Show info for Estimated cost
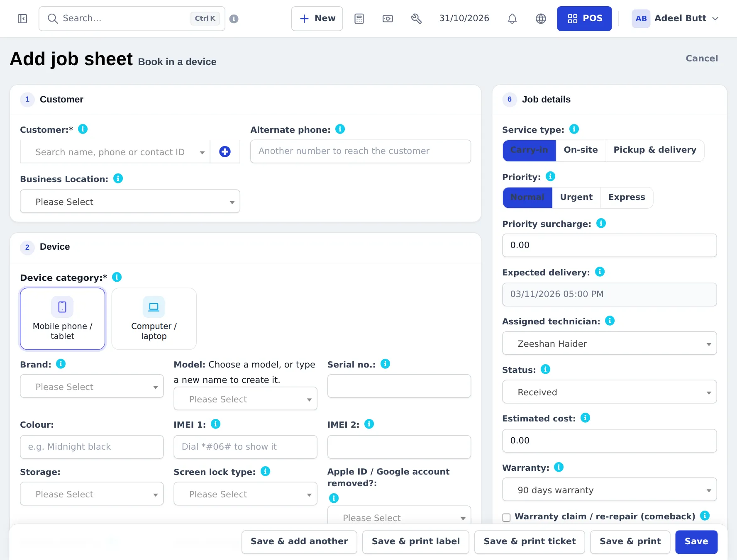This screenshot has width=737, height=560. [x=586, y=418]
